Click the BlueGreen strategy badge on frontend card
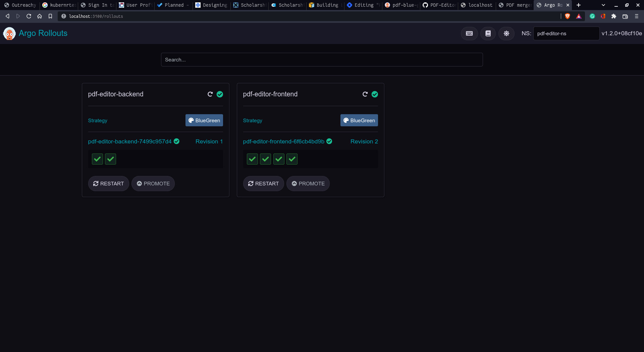 point(359,120)
